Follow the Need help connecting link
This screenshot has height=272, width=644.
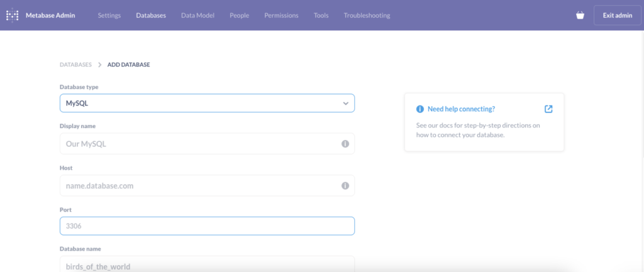[x=461, y=109]
